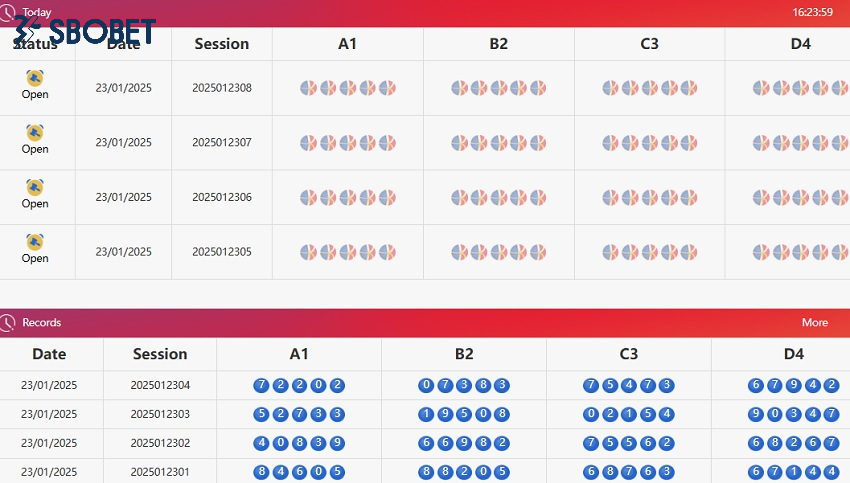Click alarm clock icon for session 2025012307
Image resolution: width=850 pixels, height=483 pixels.
35,132
